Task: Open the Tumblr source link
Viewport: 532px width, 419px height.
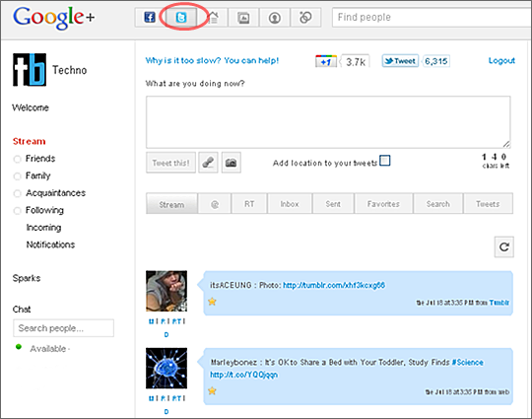Action: 499,303
